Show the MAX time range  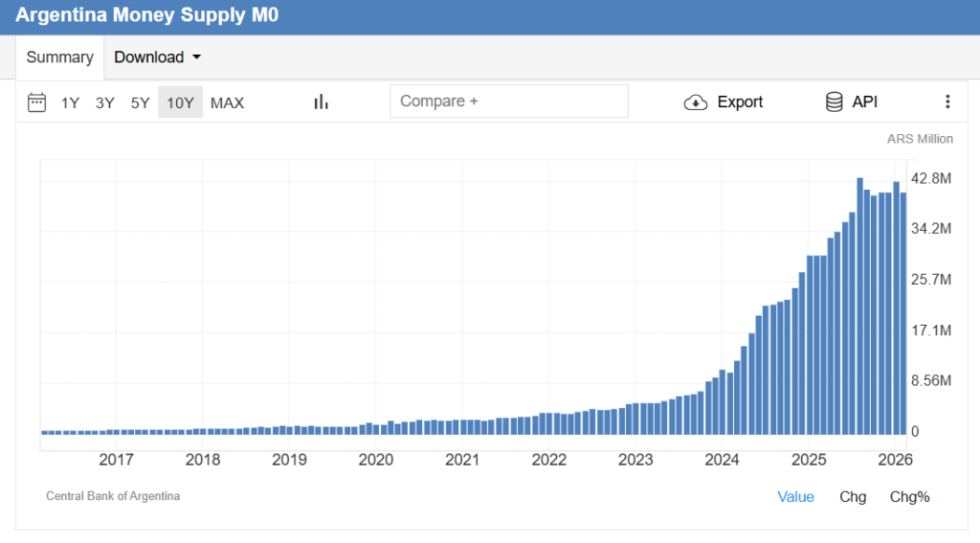(x=227, y=102)
